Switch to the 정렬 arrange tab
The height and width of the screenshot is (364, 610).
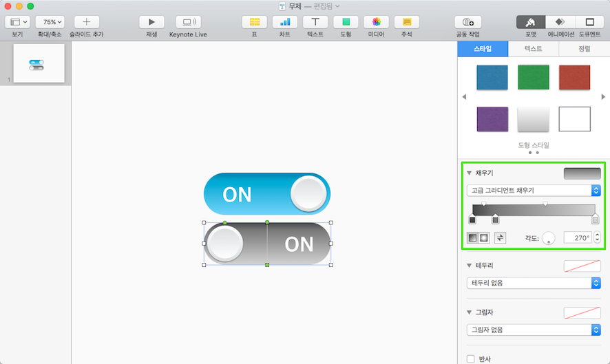[x=585, y=49]
